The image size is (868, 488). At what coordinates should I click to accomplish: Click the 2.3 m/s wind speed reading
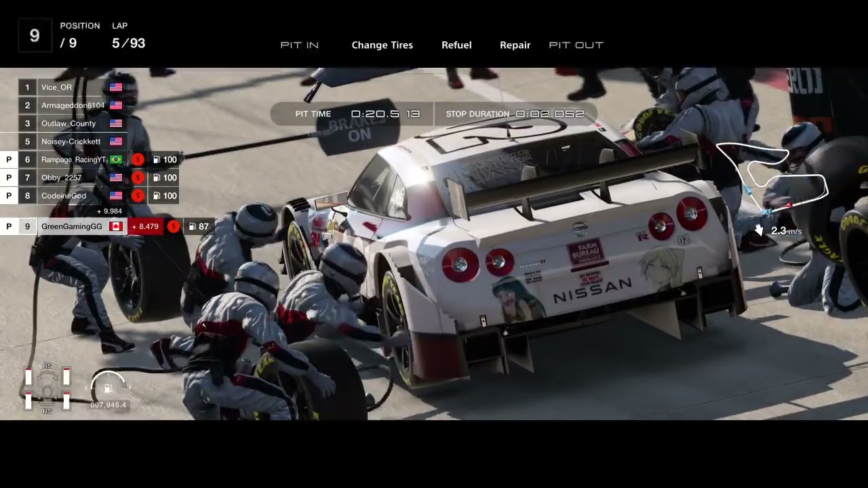pyautogui.click(x=786, y=231)
